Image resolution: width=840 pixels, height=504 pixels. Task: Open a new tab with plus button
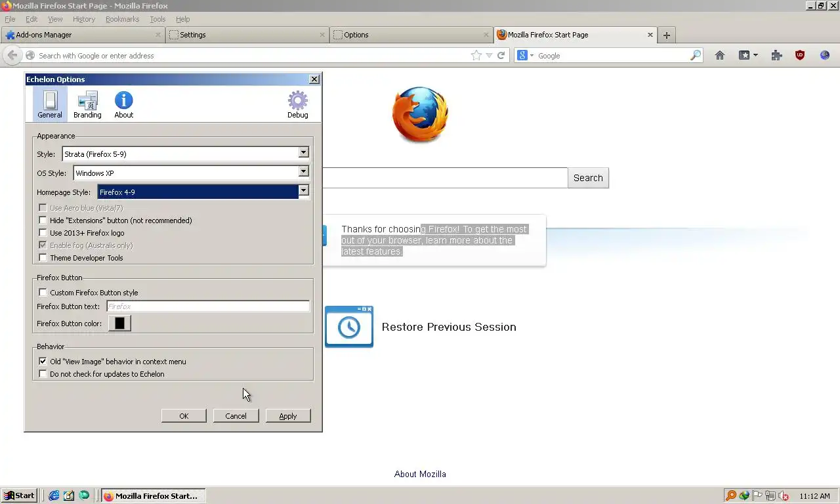coord(667,35)
